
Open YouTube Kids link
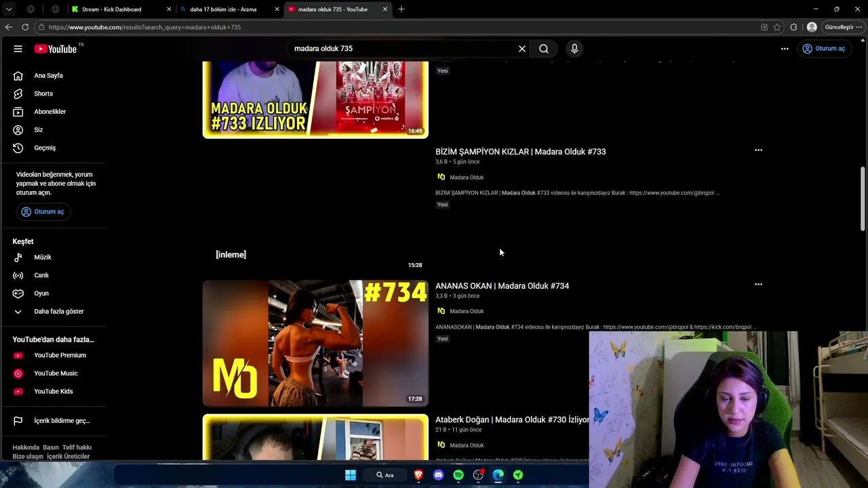pos(54,391)
